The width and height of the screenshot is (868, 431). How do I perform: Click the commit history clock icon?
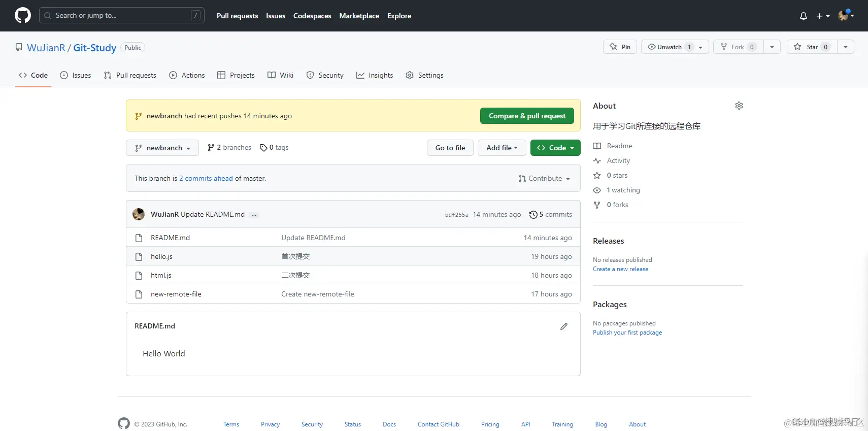(533, 215)
